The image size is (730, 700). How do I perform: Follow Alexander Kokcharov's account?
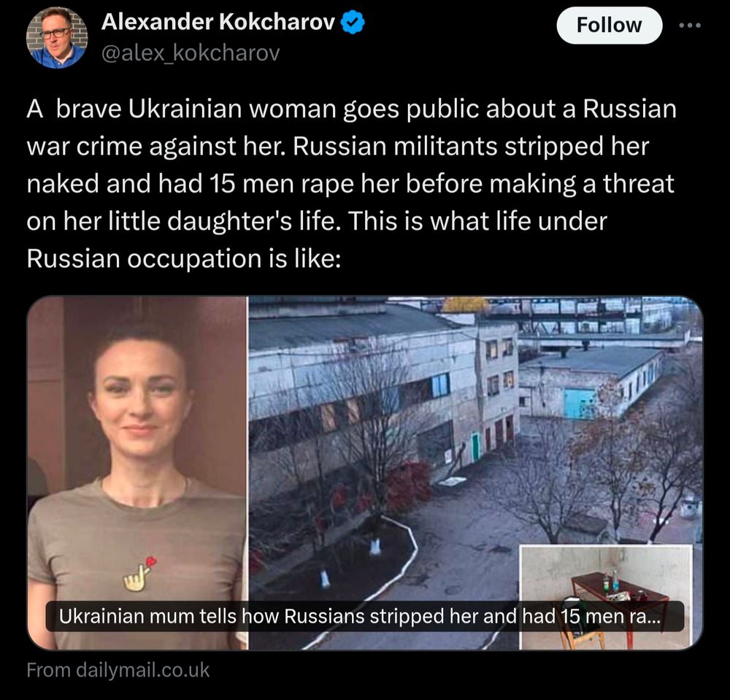click(x=609, y=26)
